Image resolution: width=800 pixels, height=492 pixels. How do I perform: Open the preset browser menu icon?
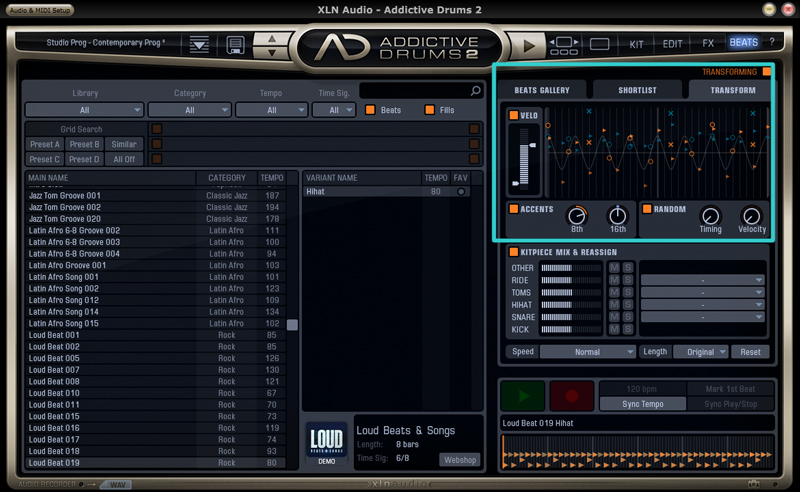tap(199, 44)
